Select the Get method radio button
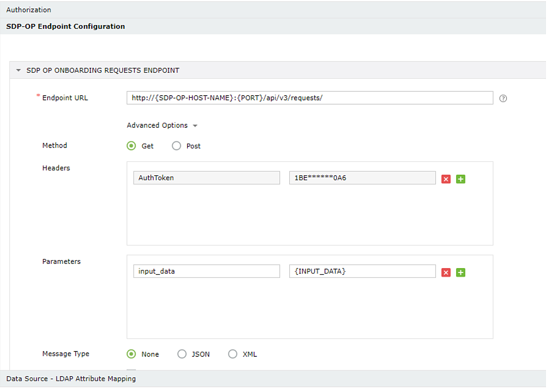The width and height of the screenshot is (553, 392). click(131, 146)
